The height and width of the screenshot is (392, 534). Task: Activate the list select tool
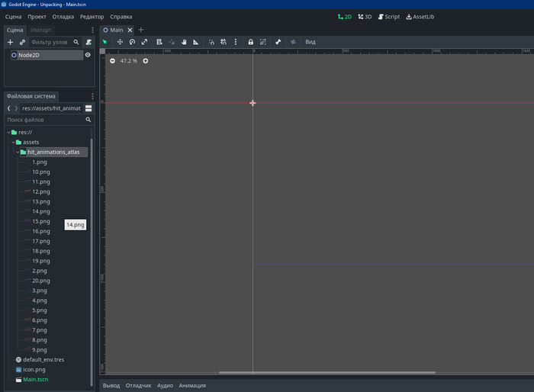pyautogui.click(x=159, y=42)
